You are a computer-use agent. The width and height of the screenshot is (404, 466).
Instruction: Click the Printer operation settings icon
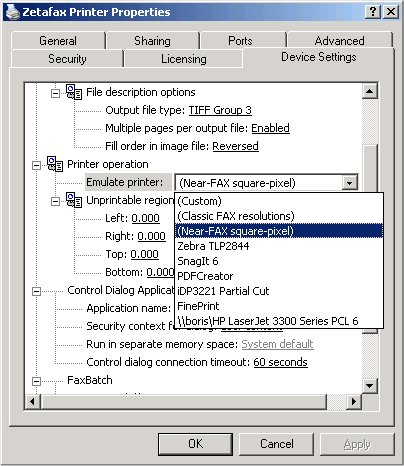[x=55, y=164]
